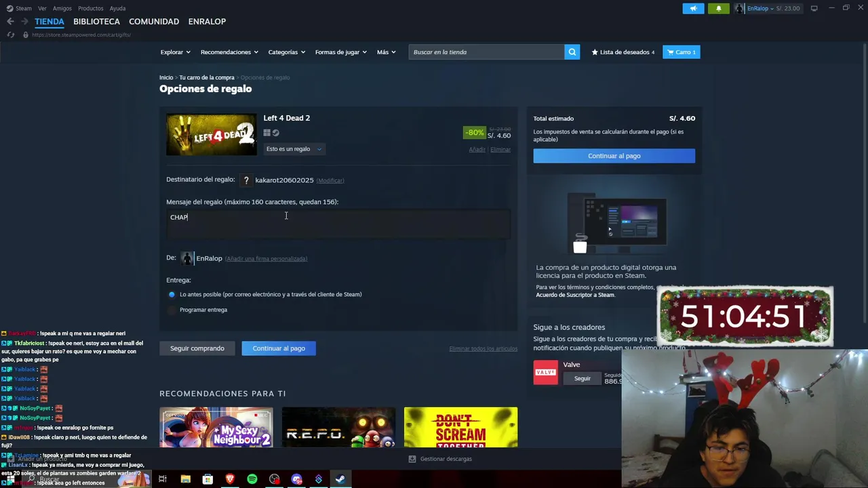This screenshot has height=488, width=868.
Task: Open the Carro 1 cart button
Action: (681, 52)
